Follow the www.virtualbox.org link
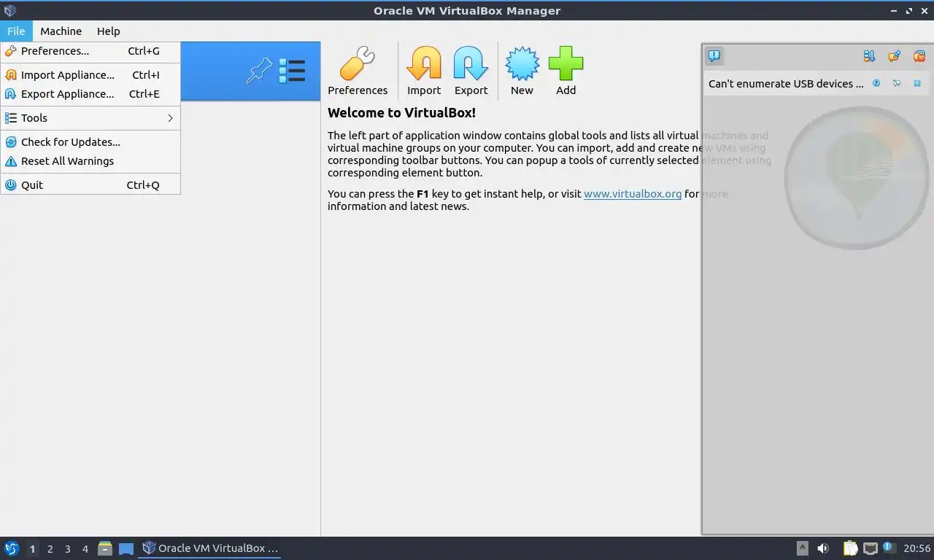 click(x=633, y=194)
